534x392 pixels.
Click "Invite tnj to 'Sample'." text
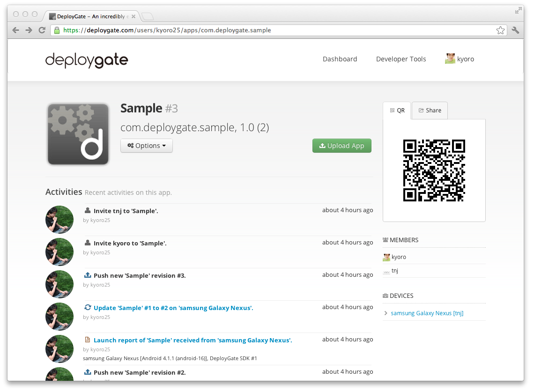point(126,211)
